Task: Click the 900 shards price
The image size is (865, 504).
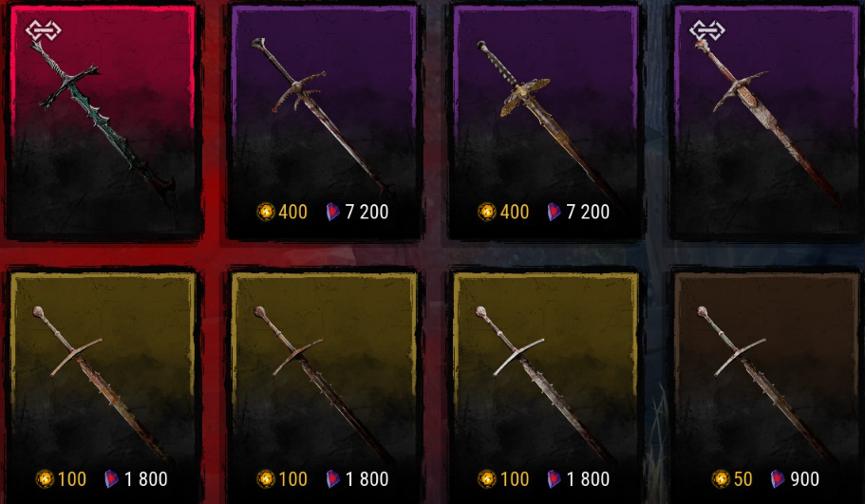Action: tap(805, 478)
